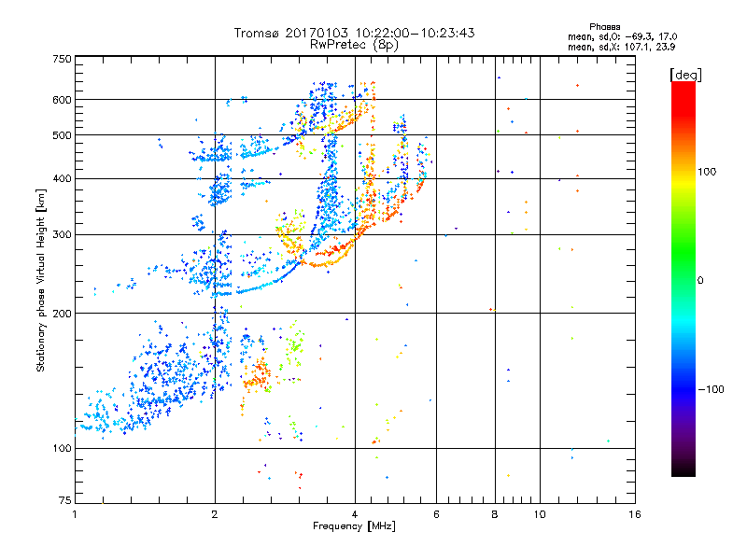Click the x-axis tick label '8'
This screenshot has width=747, height=560.
[x=495, y=514]
